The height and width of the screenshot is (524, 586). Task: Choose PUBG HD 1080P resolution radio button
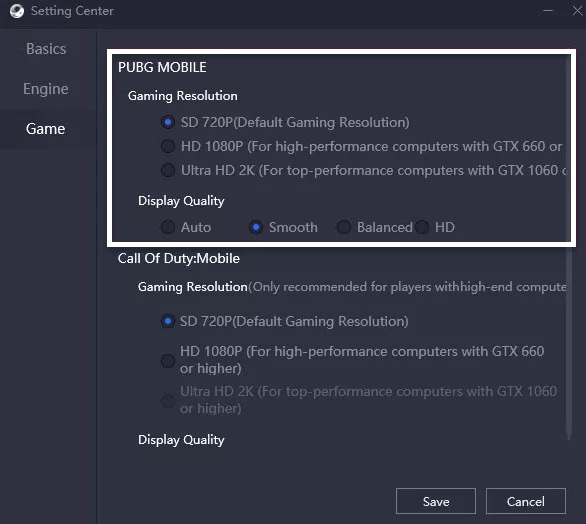click(168, 146)
